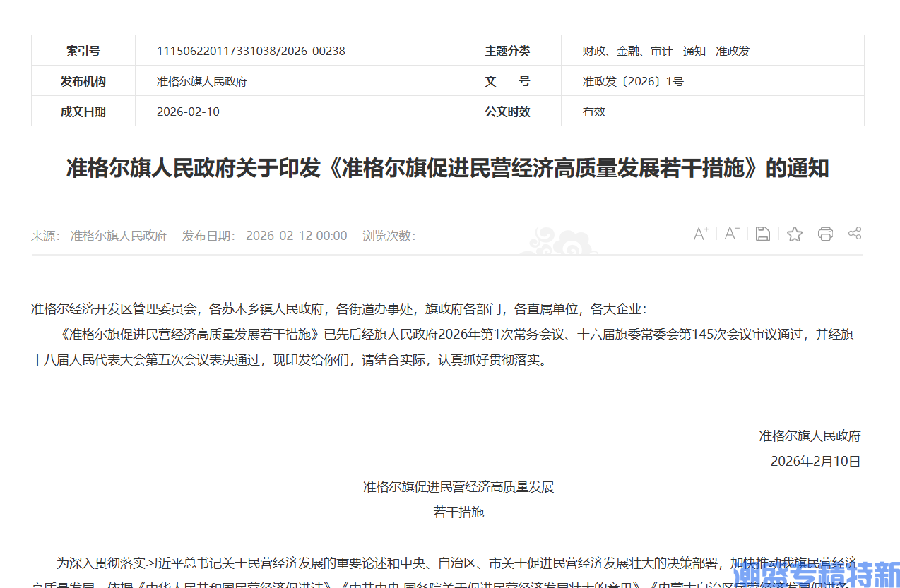Click the article title heading
Viewport: 900px width, 588px height.
[449, 168]
